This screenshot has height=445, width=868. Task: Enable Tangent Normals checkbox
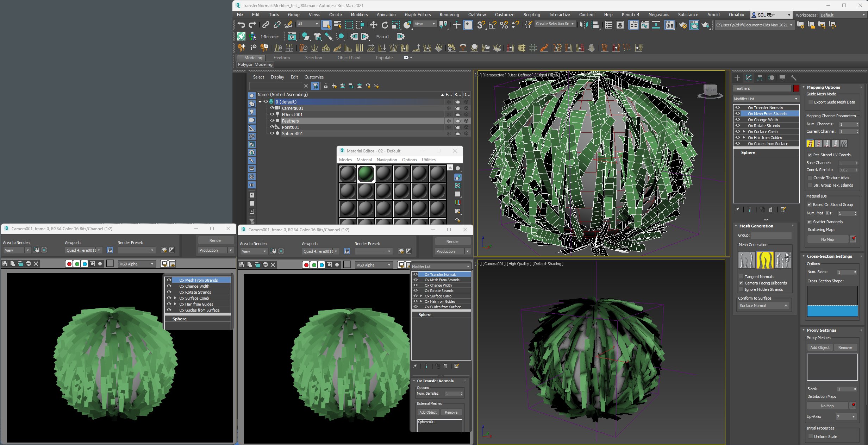click(741, 277)
